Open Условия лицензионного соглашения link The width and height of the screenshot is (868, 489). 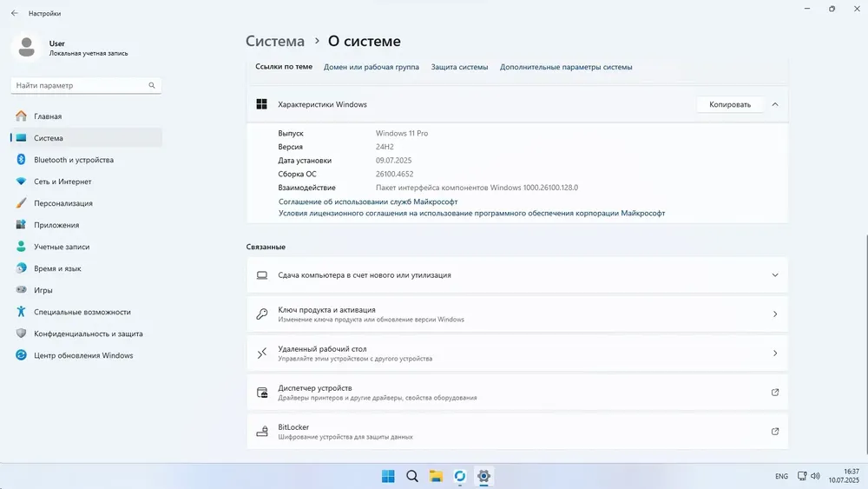pyautogui.click(x=471, y=213)
